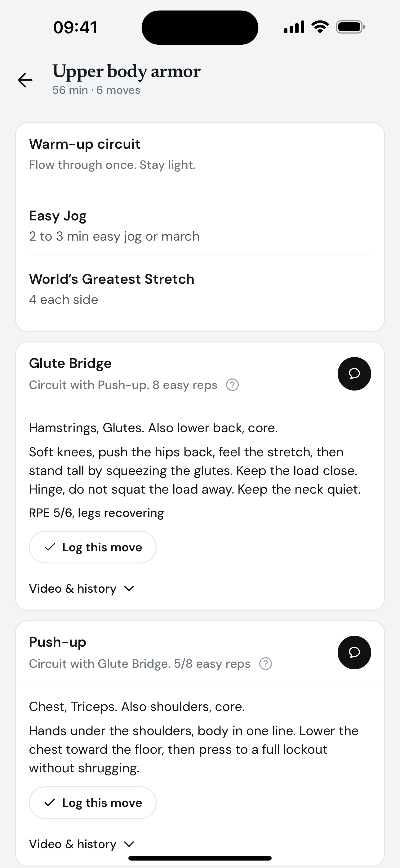Tap the Upper body armor title
This screenshot has width=400, height=868.
point(127,71)
